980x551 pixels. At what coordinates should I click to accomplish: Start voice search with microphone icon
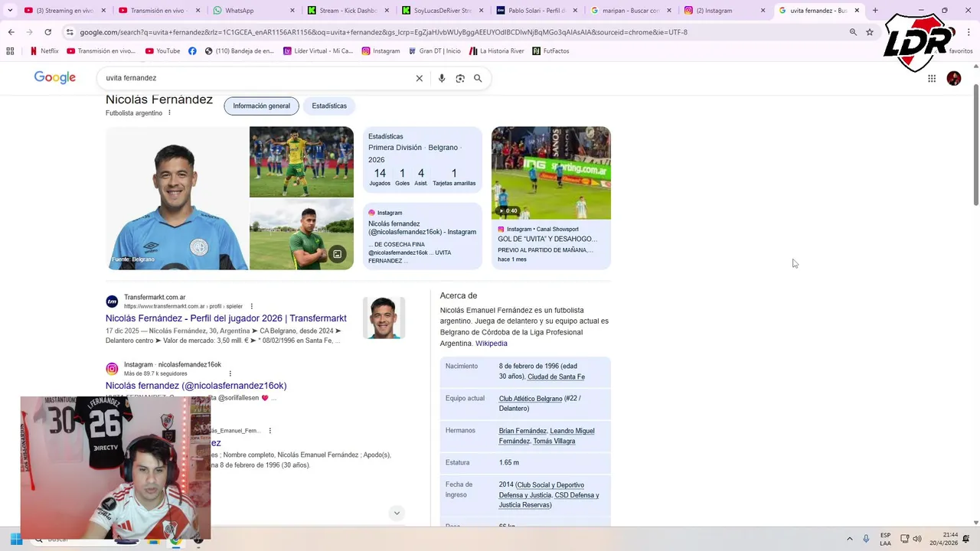click(441, 78)
